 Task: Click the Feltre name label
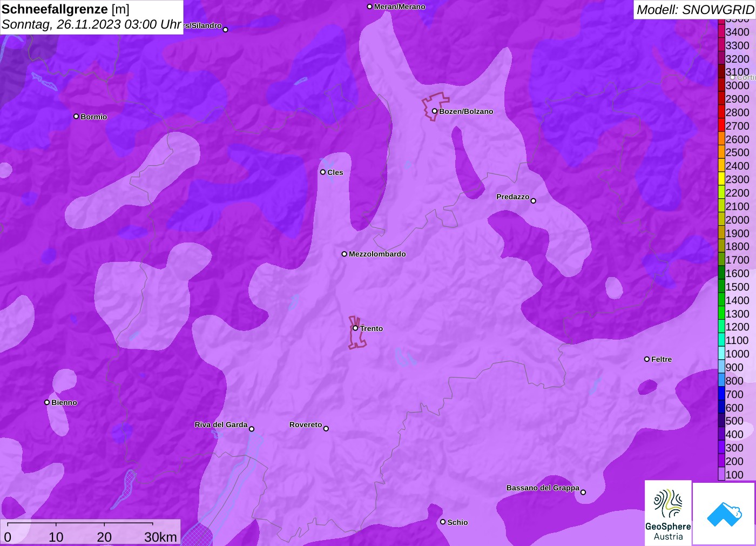click(661, 359)
